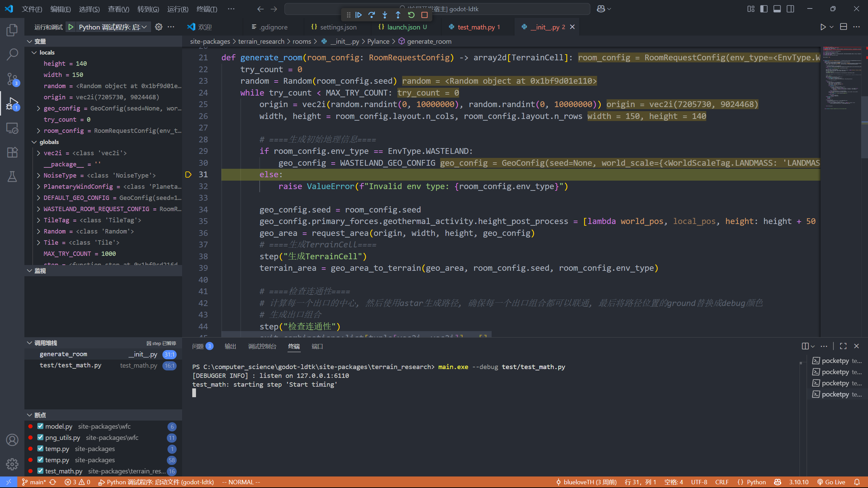The height and width of the screenshot is (488, 868).
Task: Toggle the test_math.py breakpoint checkbox
Action: click(40, 471)
